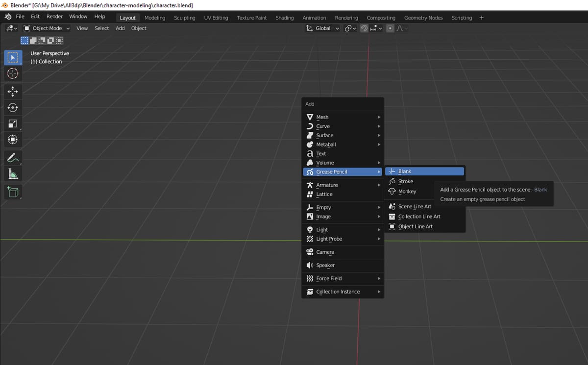The width and height of the screenshot is (588, 365).
Task: Set selection mode to new selection
Action: [x=24, y=40]
